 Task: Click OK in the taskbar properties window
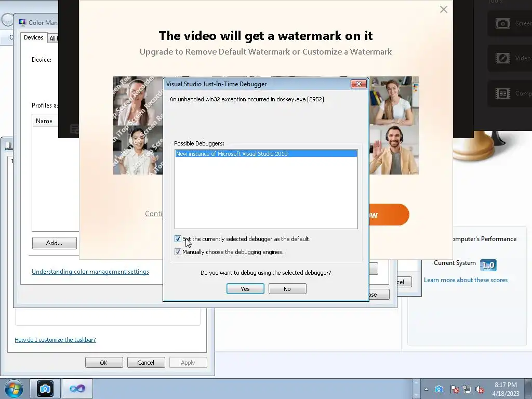coord(103,362)
